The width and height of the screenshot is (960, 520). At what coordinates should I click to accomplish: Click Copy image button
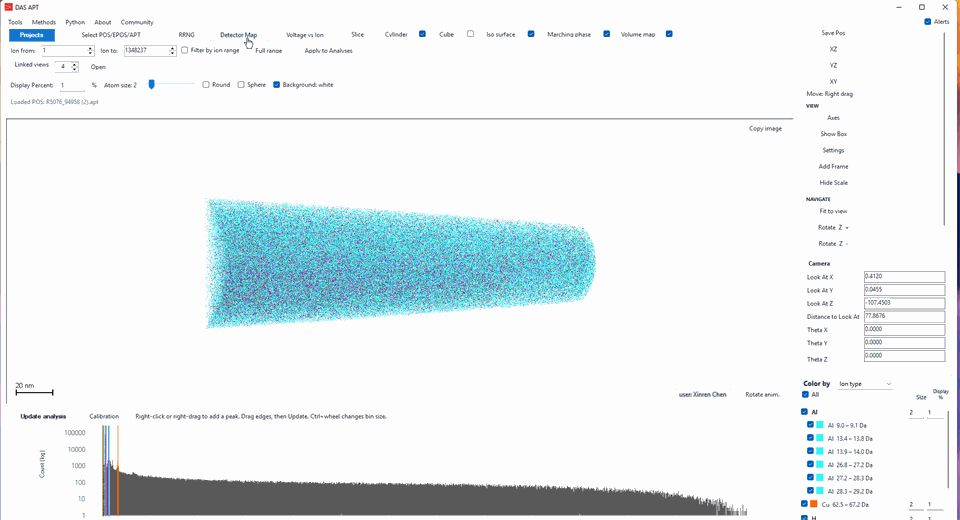pos(765,129)
